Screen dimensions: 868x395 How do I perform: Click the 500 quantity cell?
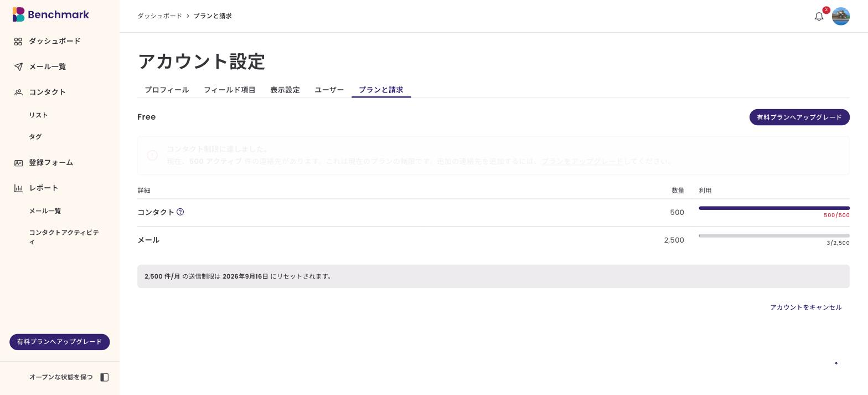677,213
